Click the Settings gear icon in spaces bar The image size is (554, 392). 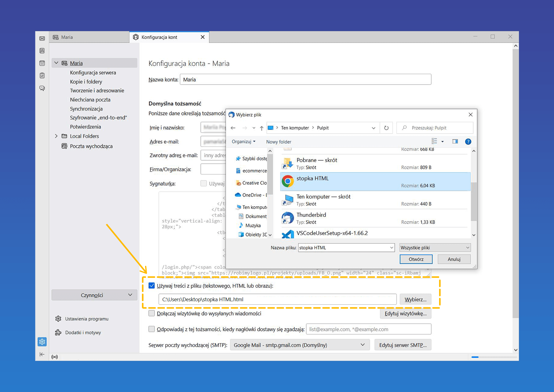coord(42,342)
